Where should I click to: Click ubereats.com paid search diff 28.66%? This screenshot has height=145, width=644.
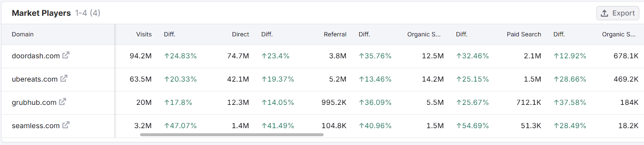[x=570, y=79]
